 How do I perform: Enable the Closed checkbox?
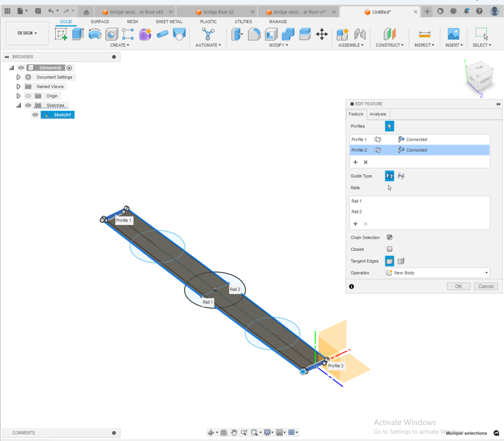click(x=389, y=249)
